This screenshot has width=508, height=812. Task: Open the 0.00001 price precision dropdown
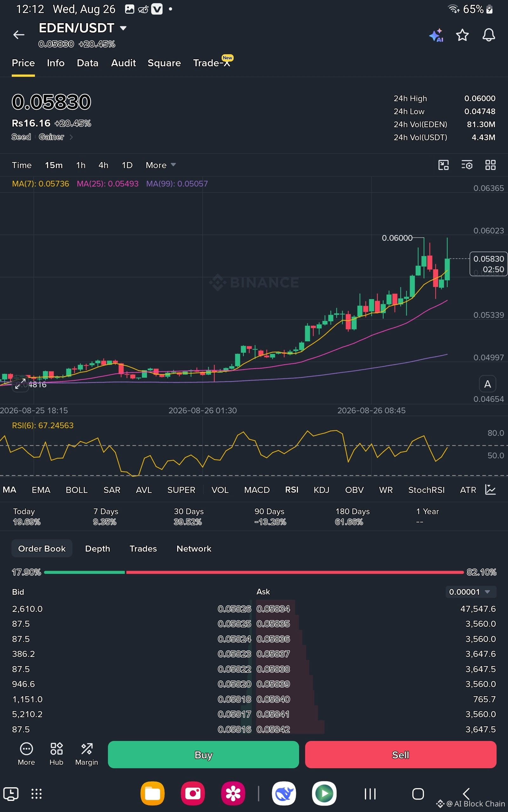[x=471, y=592]
